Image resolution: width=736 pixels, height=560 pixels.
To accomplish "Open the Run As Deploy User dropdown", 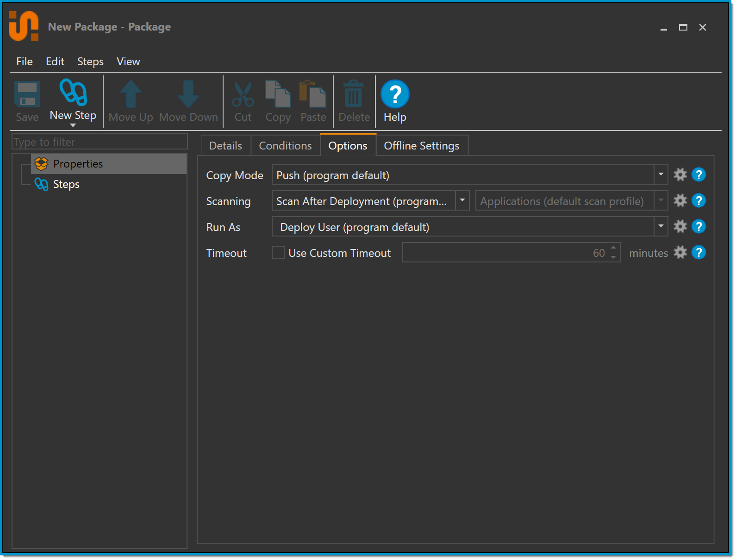I will [x=661, y=227].
